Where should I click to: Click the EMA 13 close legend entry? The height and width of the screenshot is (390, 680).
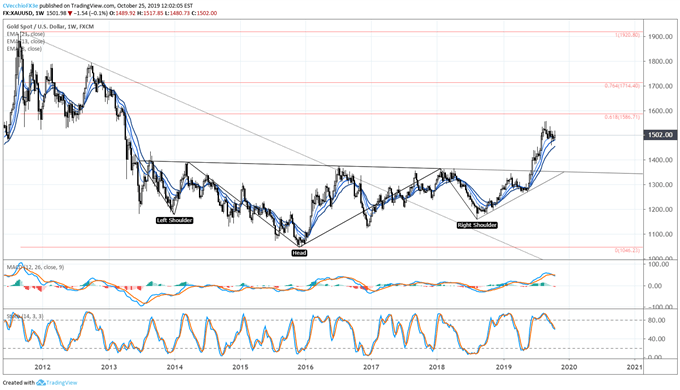(x=25, y=41)
